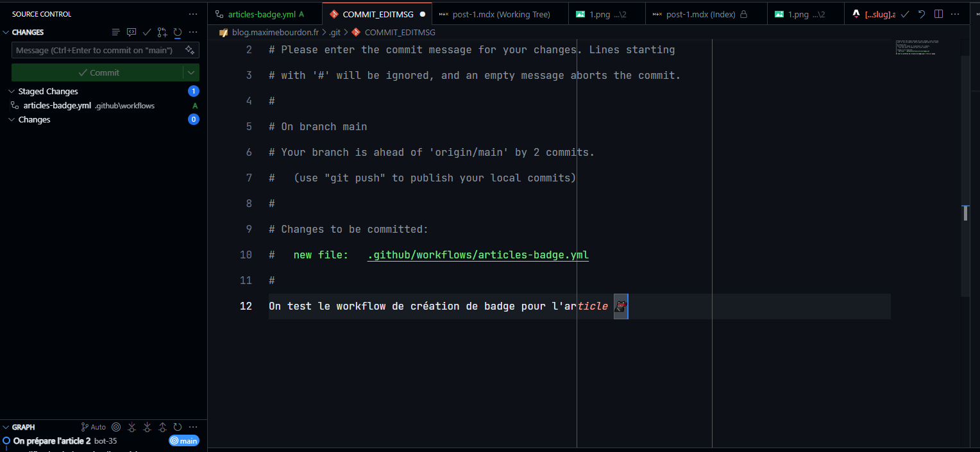Image resolution: width=980 pixels, height=452 pixels.
Task: Click the Fetch icon in the Graph panel
Action: click(131, 427)
